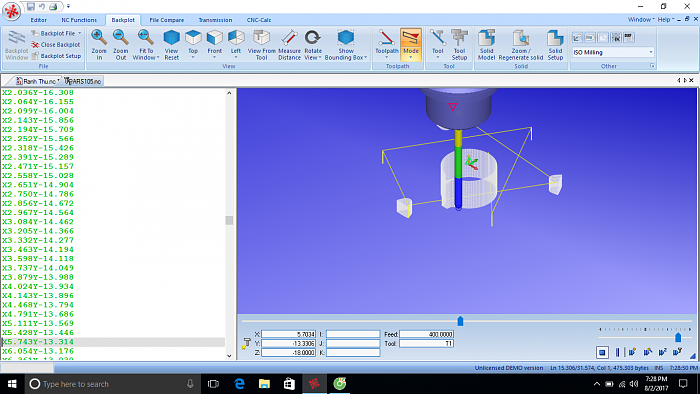
Task: Expand the Backplot File dropdown arrow
Action: [x=80, y=33]
